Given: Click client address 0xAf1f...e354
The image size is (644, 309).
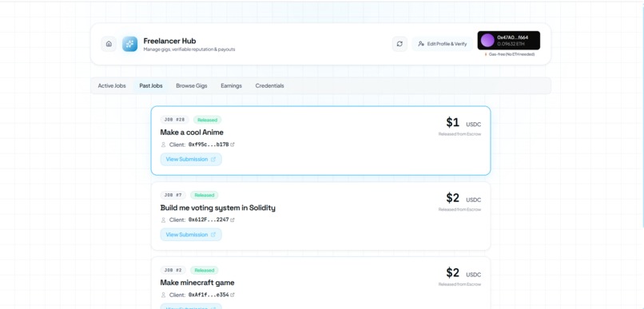Looking at the screenshot, I should coord(209,295).
